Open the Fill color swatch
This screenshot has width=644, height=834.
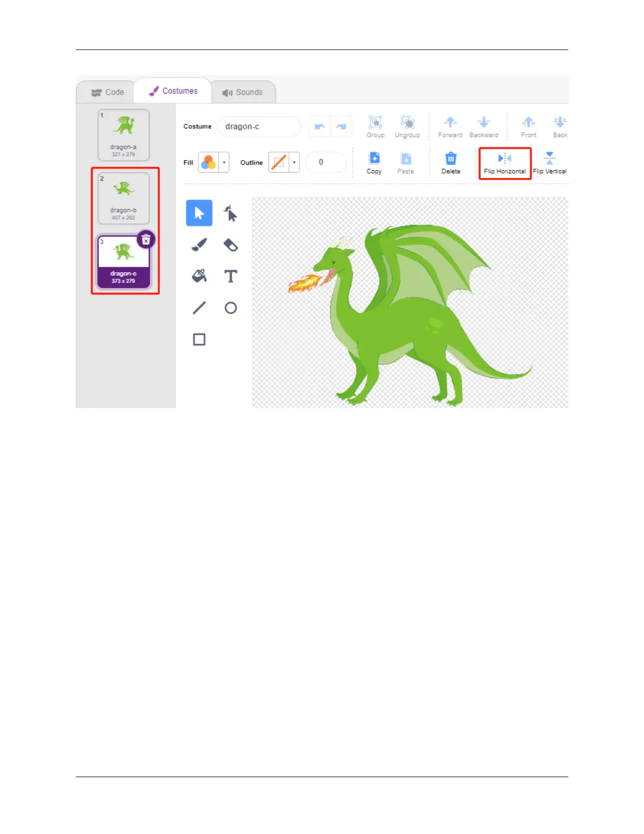pos(208,162)
